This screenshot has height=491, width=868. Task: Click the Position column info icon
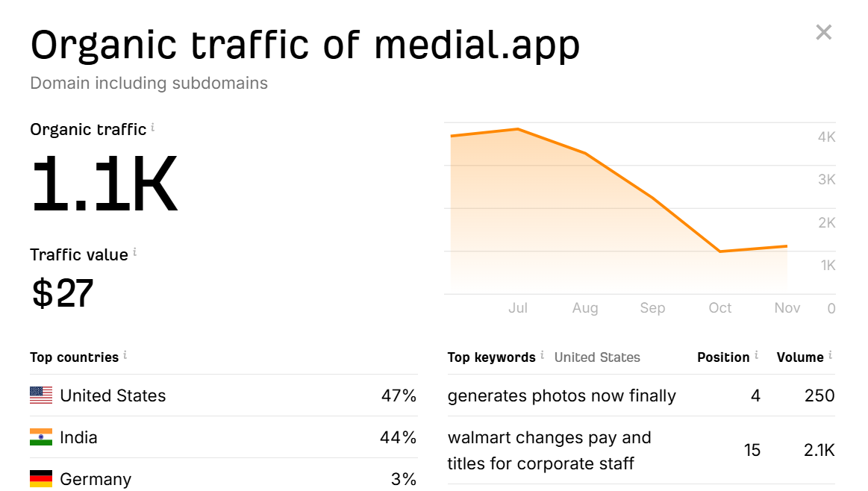(756, 355)
